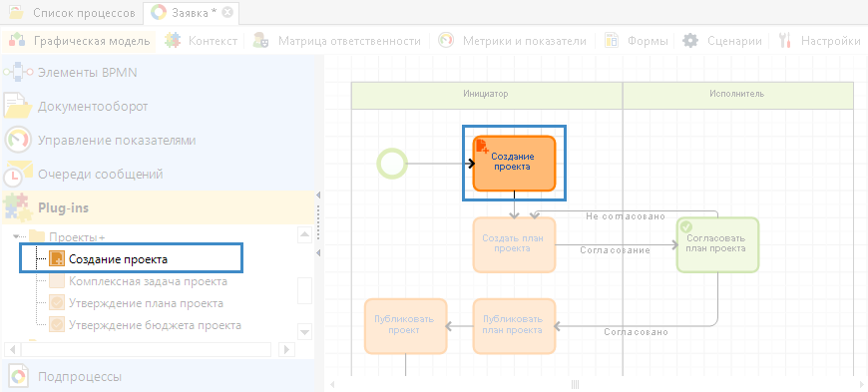Click the Сценарии gear icon
The width and height of the screenshot is (868, 392).
coord(689,41)
